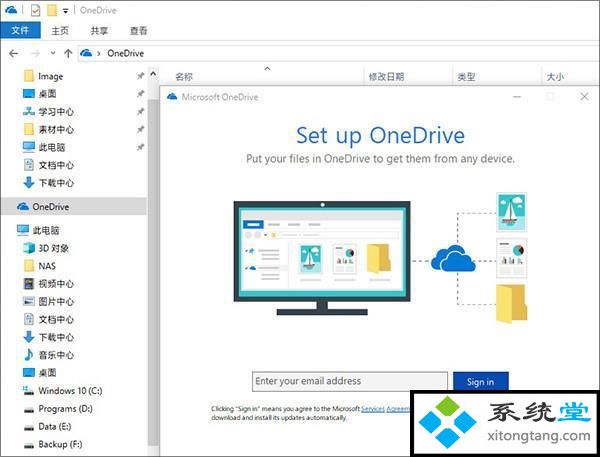Click the Sign in button
Screen dimensions: 600x457
click(481, 382)
